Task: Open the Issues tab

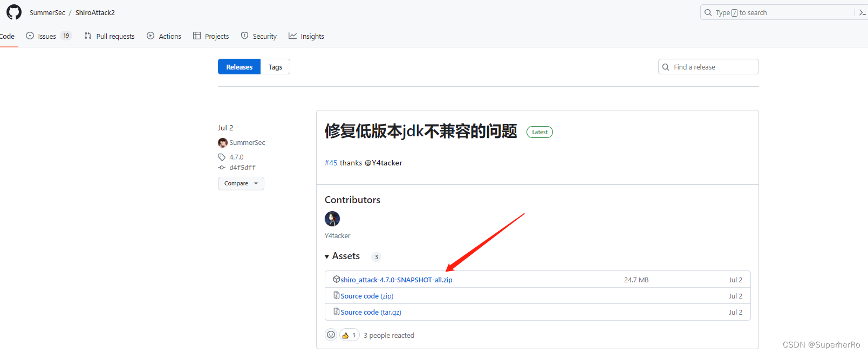Action: [49, 36]
